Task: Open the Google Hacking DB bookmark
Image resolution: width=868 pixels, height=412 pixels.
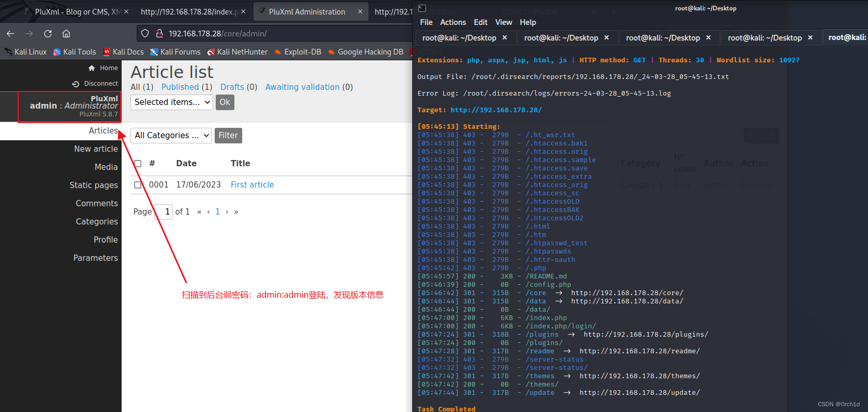Action: tap(365, 52)
